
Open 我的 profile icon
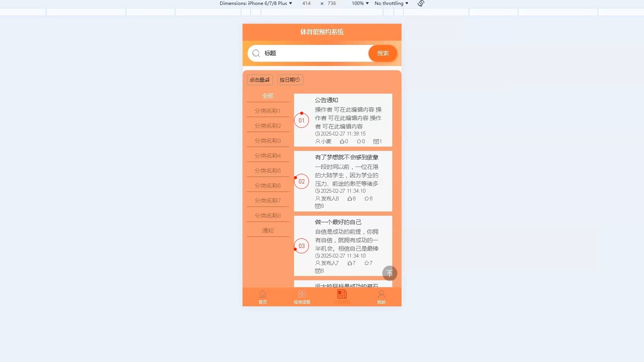pos(381,294)
